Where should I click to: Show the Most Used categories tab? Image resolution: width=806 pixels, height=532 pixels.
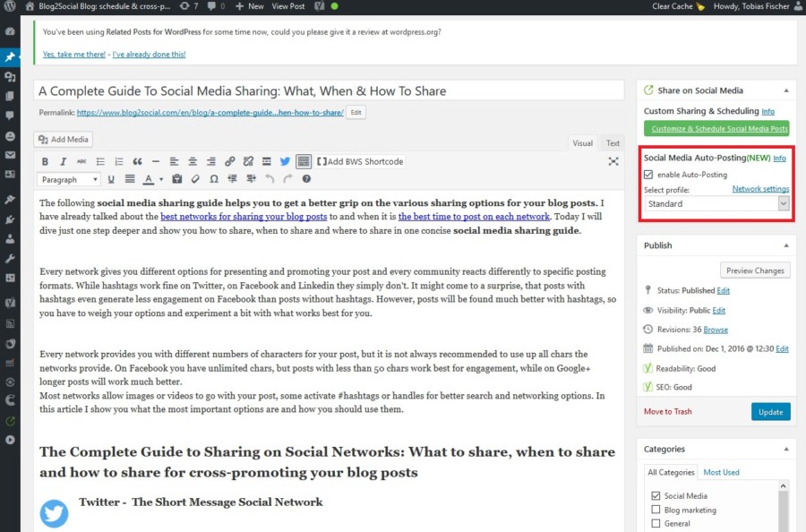721,472
